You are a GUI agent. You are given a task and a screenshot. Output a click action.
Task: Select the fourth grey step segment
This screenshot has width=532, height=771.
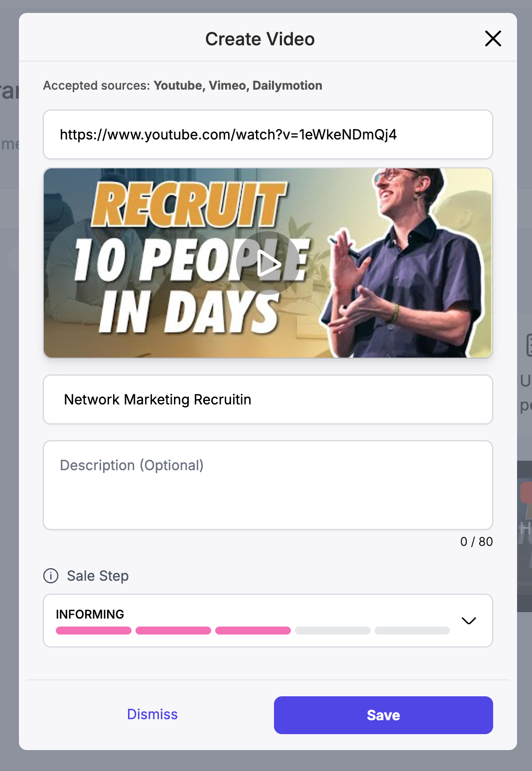pyautogui.click(x=333, y=631)
